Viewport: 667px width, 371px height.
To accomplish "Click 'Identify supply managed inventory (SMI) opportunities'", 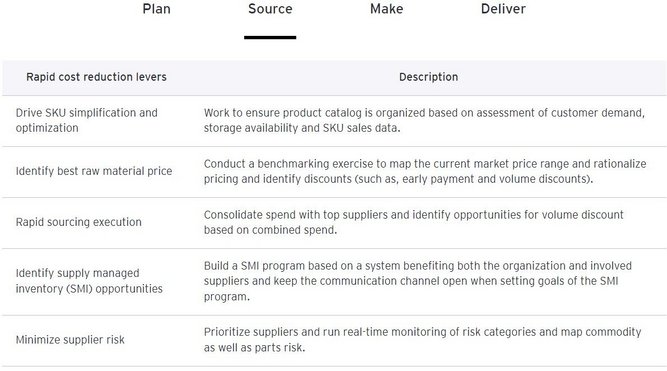I will pos(89,281).
